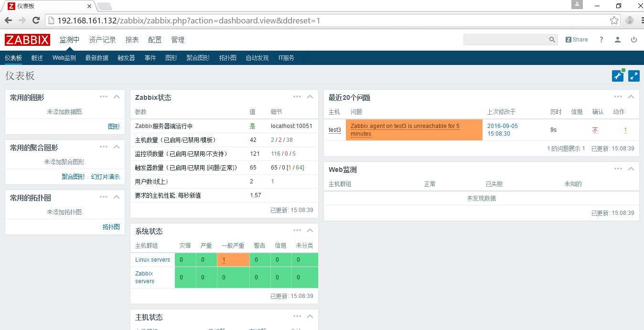Go to 触发器 submenu tab

point(126,58)
